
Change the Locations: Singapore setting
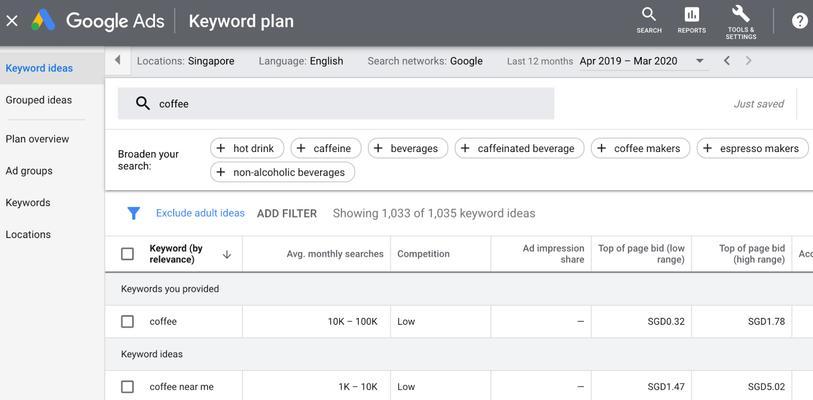[185, 61]
